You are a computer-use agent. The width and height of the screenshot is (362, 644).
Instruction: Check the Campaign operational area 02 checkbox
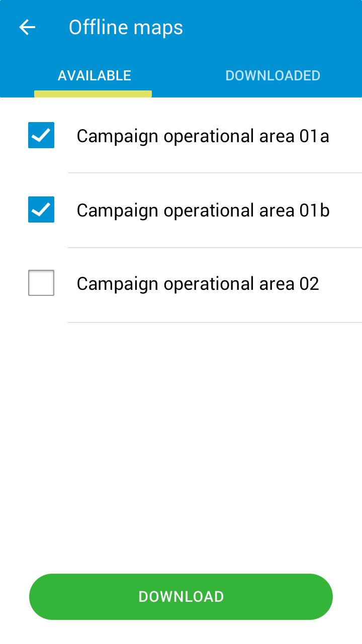41,283
